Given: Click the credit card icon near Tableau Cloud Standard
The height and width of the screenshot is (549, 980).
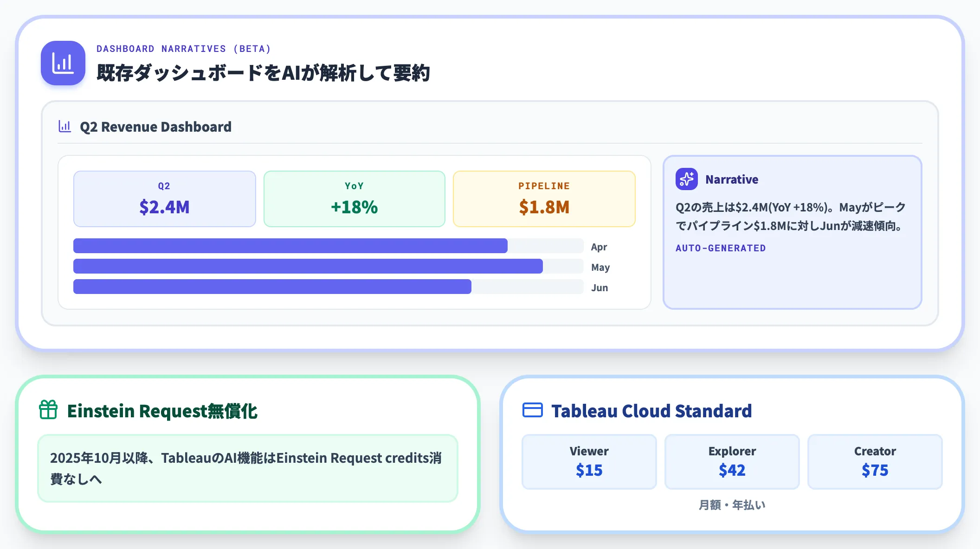Looking at the screenshot, I should (533, 410).
